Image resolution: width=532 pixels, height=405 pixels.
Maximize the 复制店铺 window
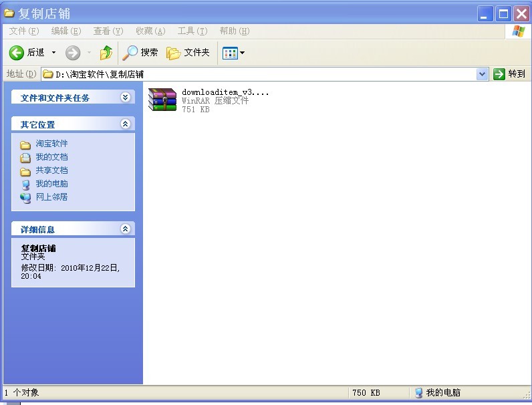(503, 14)
